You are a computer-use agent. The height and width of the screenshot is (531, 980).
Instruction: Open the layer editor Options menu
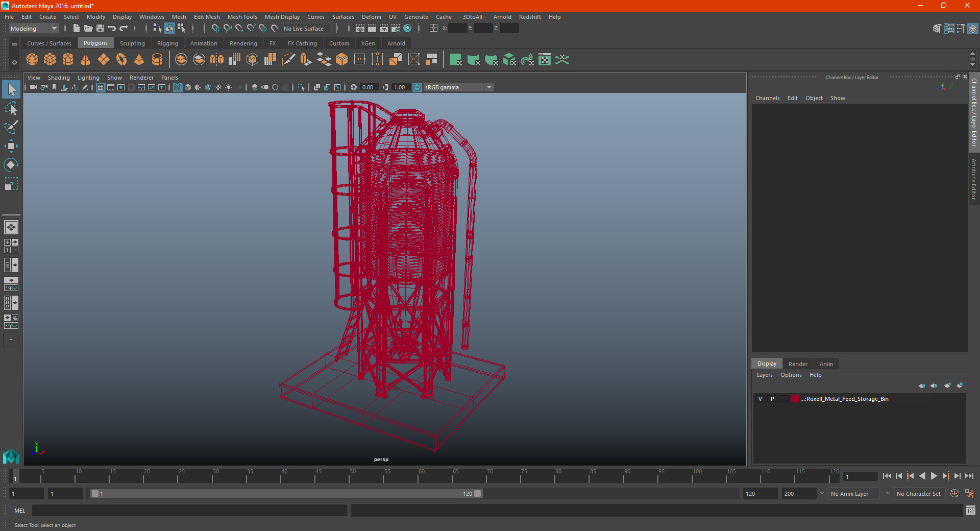791,375
